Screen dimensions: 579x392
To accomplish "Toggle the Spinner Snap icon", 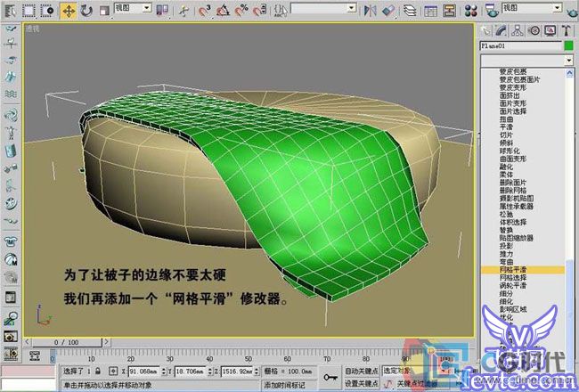I will [x=259, y=11].
